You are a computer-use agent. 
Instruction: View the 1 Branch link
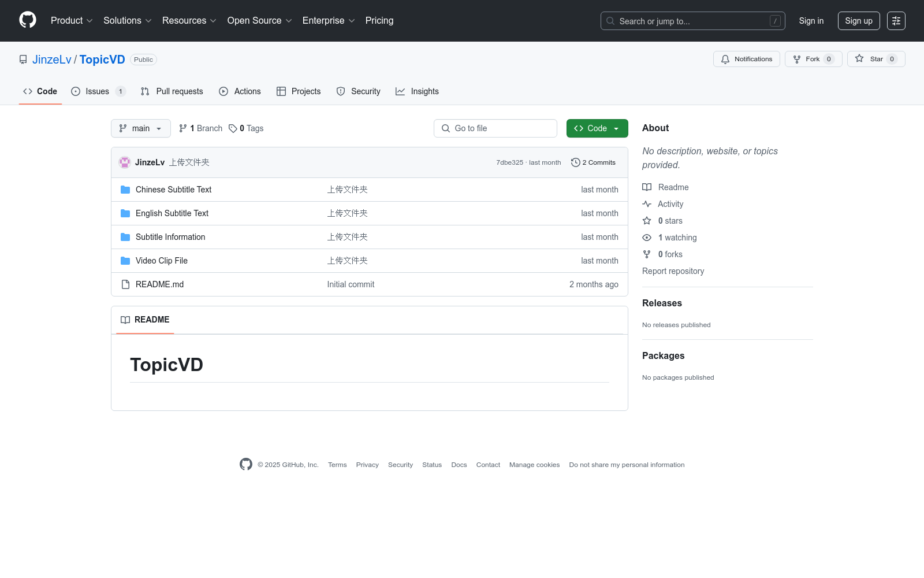pos(200,128)
